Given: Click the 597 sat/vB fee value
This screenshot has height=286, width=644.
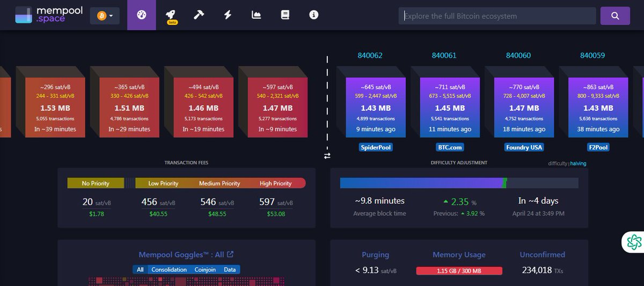Looking at the screenshot, I should click(276, 202).
